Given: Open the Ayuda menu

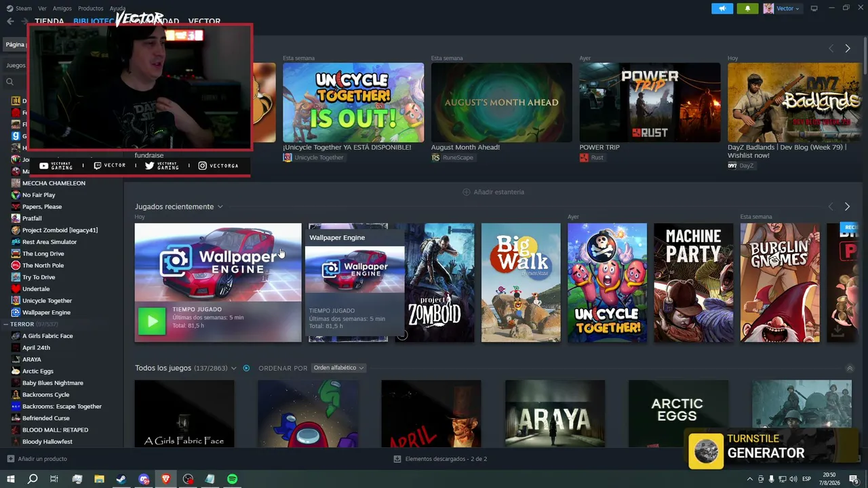Looking at the screenshot, I should pyautogui.click(x=117, y=8).
